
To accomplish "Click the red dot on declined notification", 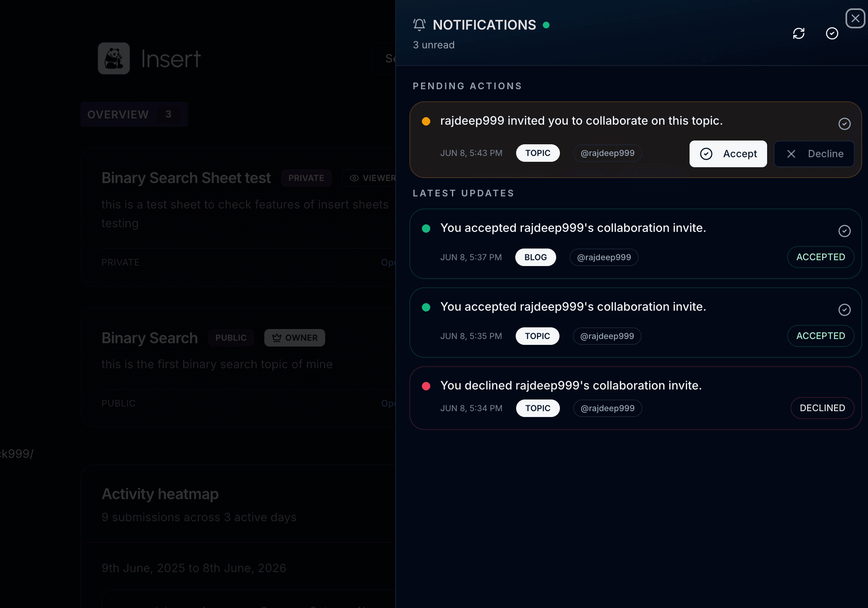I will pyautogui.click(x=426, y=386).
